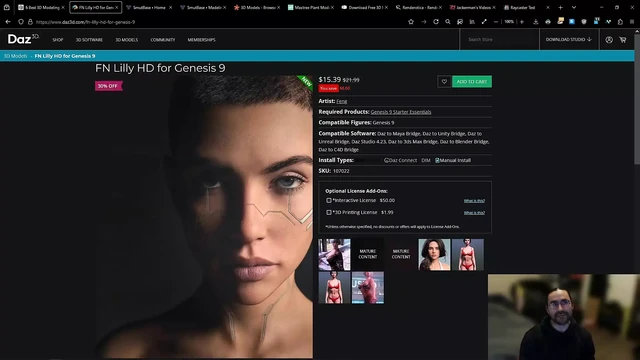
Task: Expand the browser tab list chevron
Action: (x=574, y=7)
